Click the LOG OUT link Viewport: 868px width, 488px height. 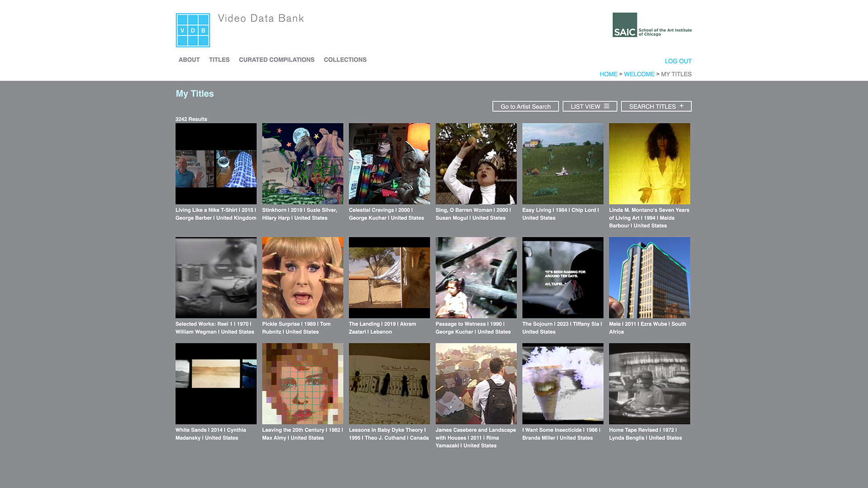[678, 61]
